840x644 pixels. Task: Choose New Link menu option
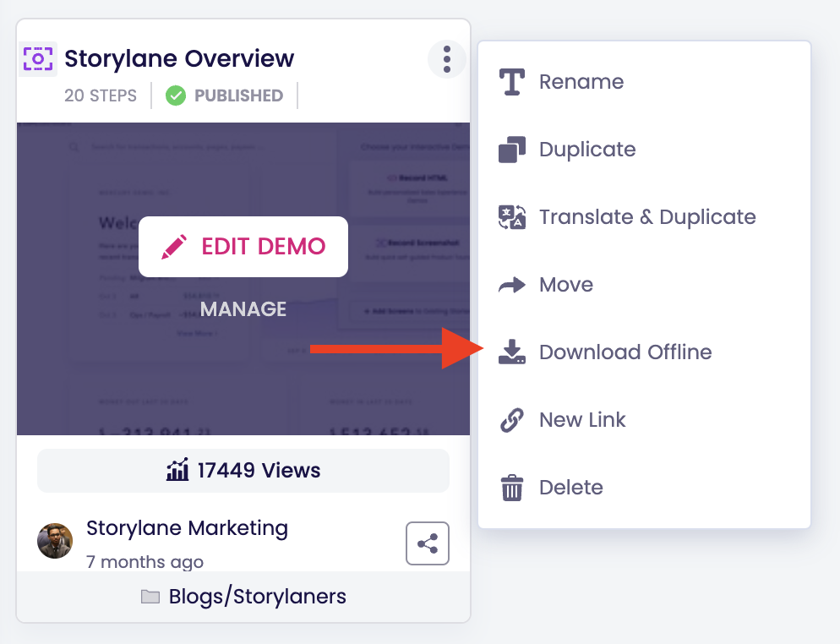(644, 420)
